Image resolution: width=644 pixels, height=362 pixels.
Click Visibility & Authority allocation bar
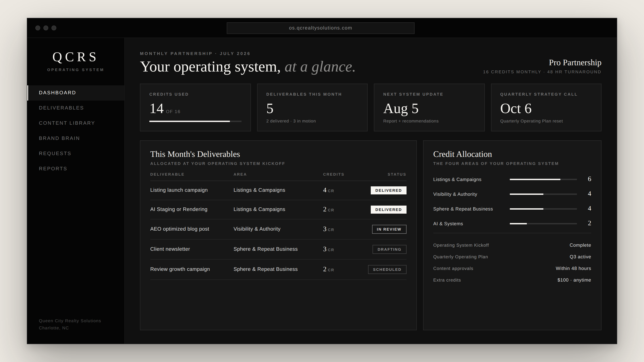click(x=543, y=194)
